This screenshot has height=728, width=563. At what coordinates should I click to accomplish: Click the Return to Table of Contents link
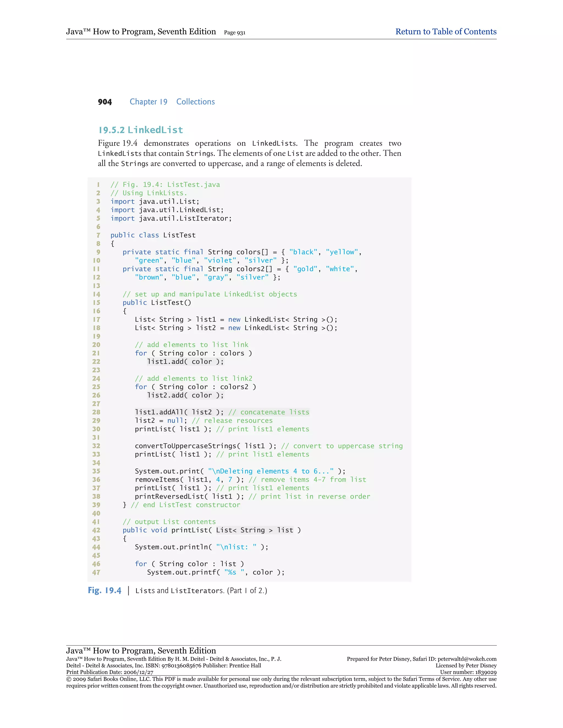click(446, 32)
